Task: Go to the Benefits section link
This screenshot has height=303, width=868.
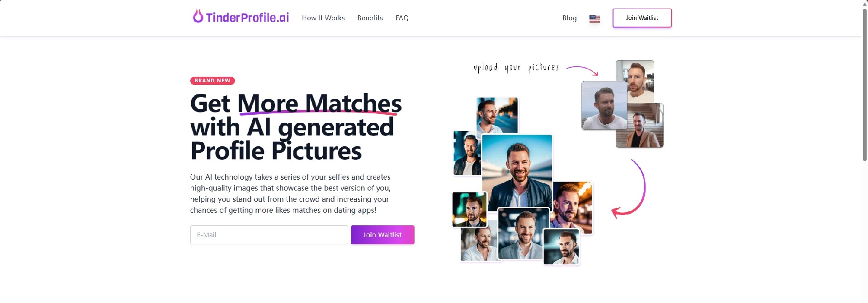Action: tap(370, 18)
